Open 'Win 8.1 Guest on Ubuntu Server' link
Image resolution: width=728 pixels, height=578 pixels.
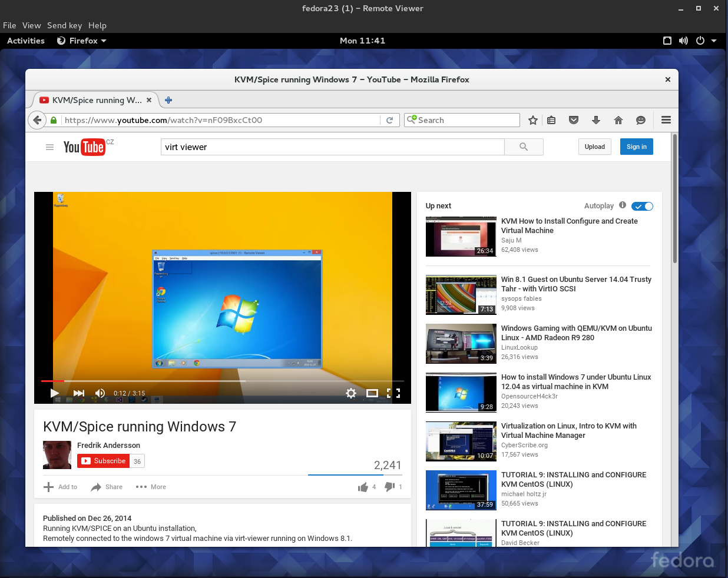coord(576,284)
